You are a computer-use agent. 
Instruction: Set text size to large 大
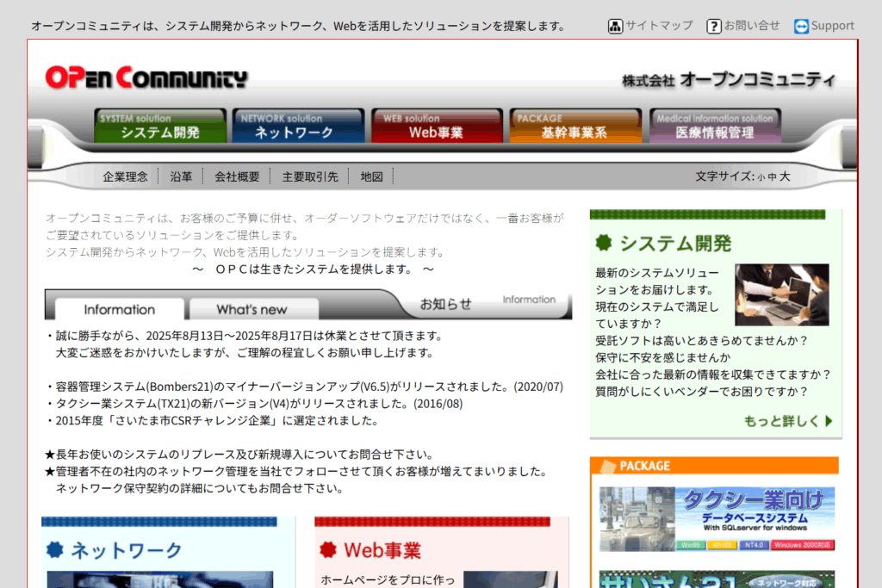[x=785, y=176]
